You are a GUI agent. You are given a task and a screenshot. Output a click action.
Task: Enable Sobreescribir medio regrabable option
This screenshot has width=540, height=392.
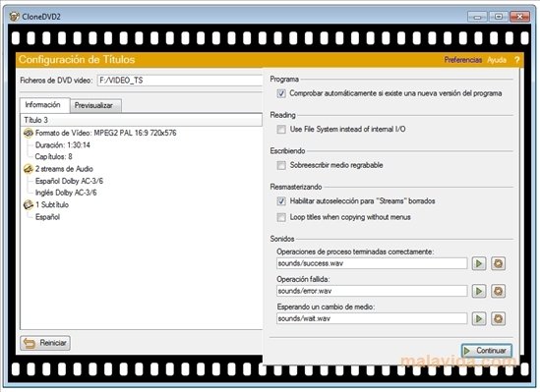[x=281, y=165]
